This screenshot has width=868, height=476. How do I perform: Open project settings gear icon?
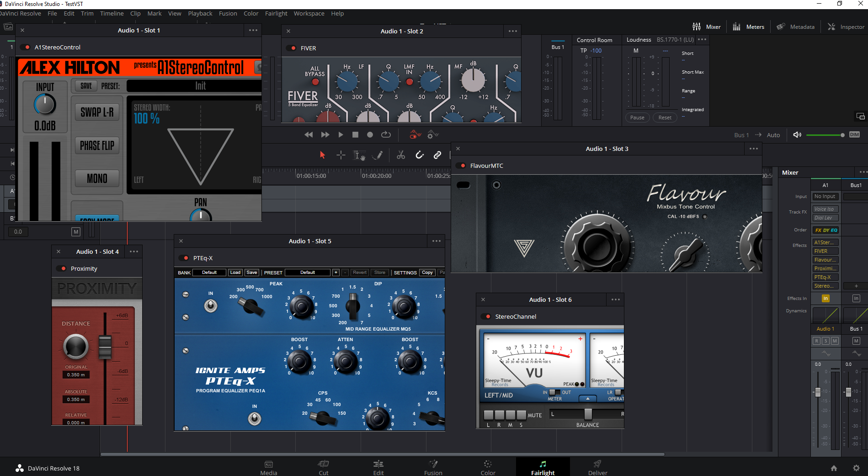pyautogui.click(x=856, y=468)
